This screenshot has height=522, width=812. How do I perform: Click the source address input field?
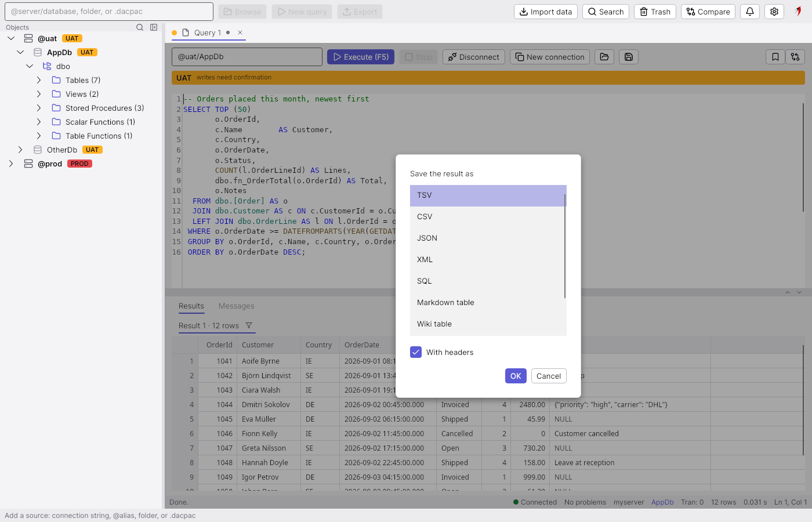click(x=109, y=12)
